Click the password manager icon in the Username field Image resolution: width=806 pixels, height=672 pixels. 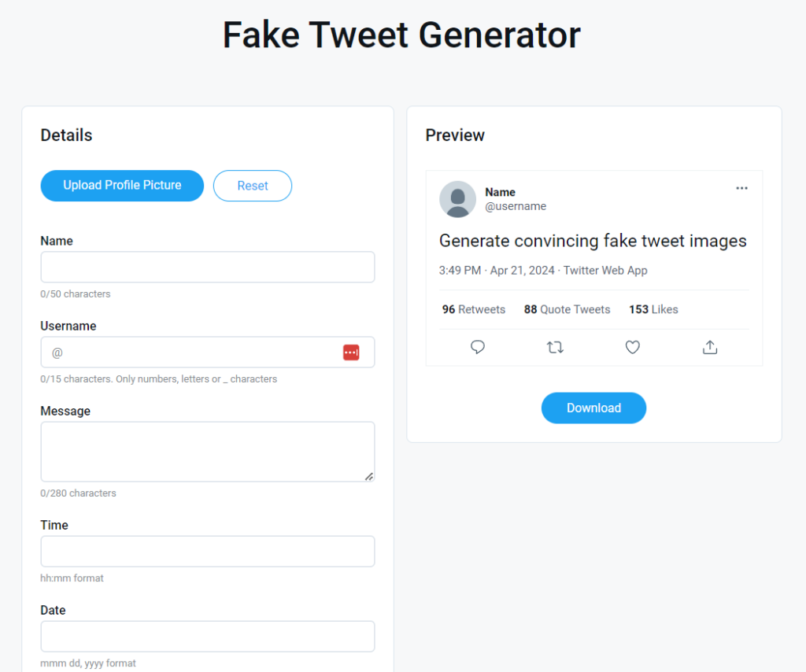(x=351, y=352)
